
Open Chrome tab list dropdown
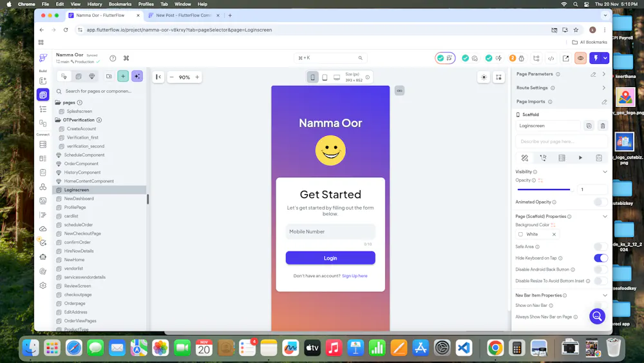[605, 15]
